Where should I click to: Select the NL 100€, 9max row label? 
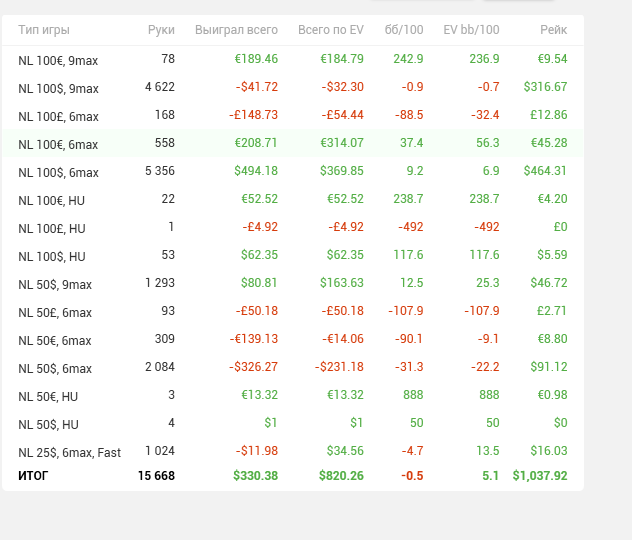[58, 61]
